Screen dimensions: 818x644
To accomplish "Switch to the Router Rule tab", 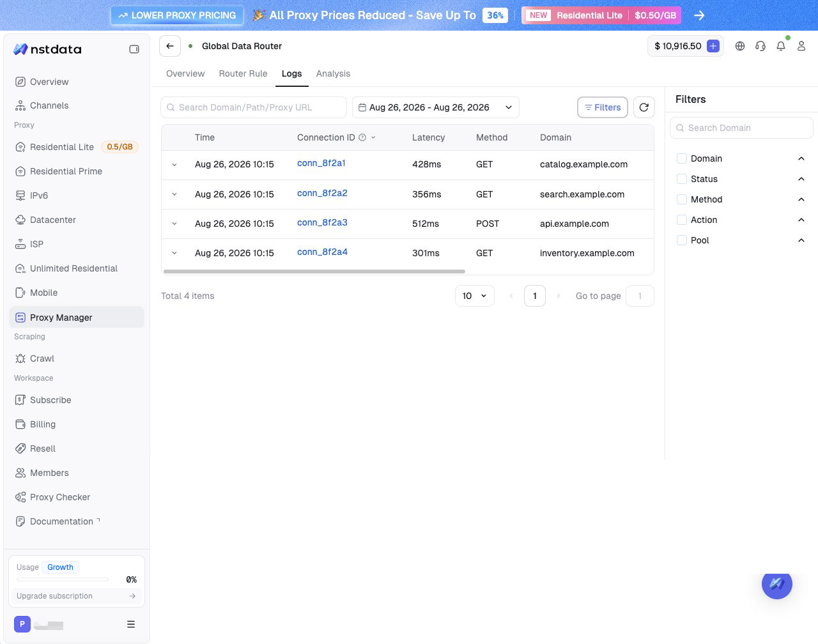I will (243, 73).
